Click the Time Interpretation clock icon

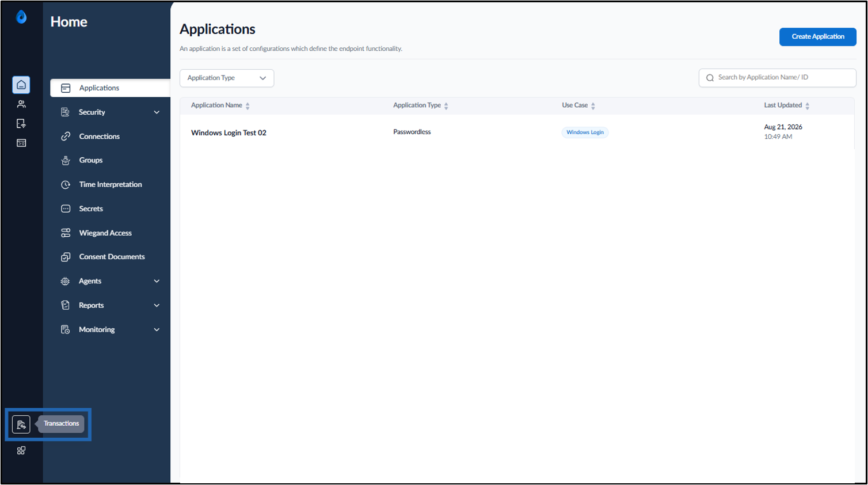[x=66, y=185]
